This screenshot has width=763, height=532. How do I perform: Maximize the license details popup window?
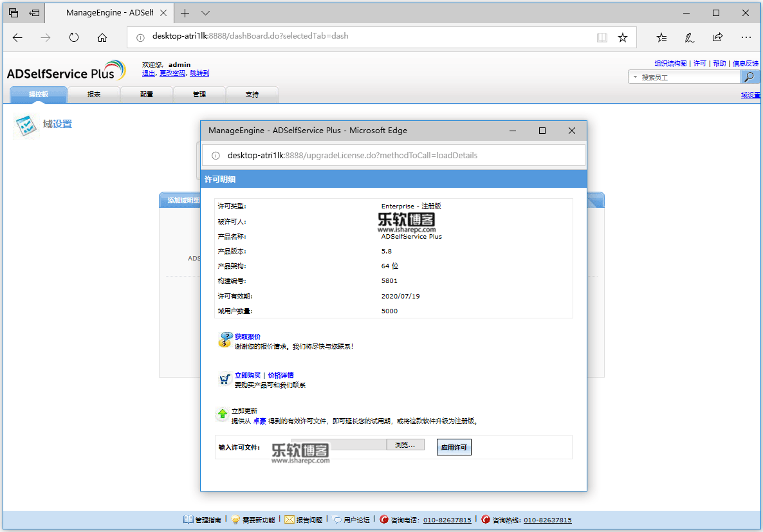[x=542, y=131]
